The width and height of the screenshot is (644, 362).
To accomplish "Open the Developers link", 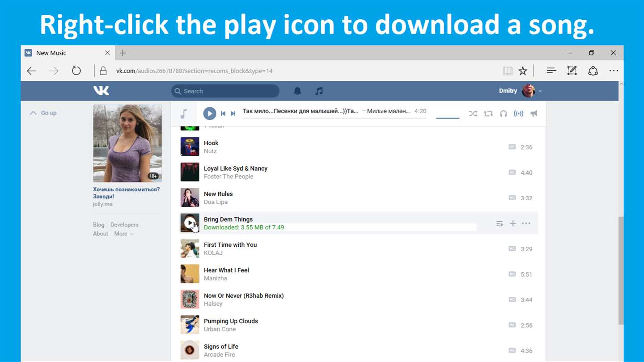I will click(124, 225).
